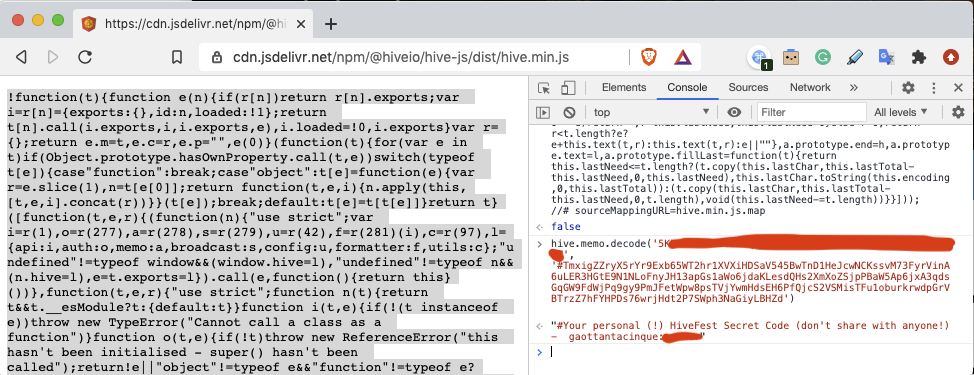Click the 'HiveFest Secret Code' output line
This screenshot has height=375, width=974.
(x=750, y=326)
